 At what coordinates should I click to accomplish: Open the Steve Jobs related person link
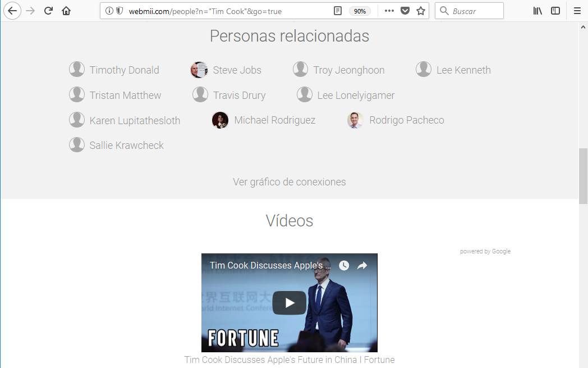pos(237,70)
